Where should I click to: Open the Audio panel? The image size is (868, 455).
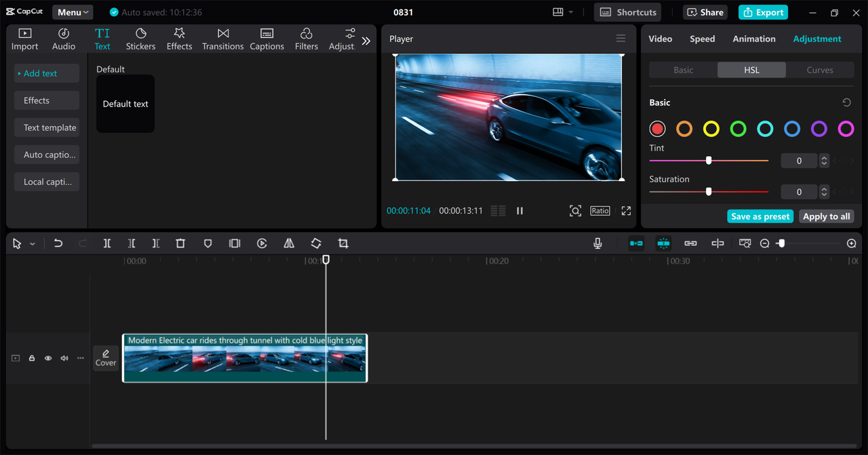(x=64, y=39)
